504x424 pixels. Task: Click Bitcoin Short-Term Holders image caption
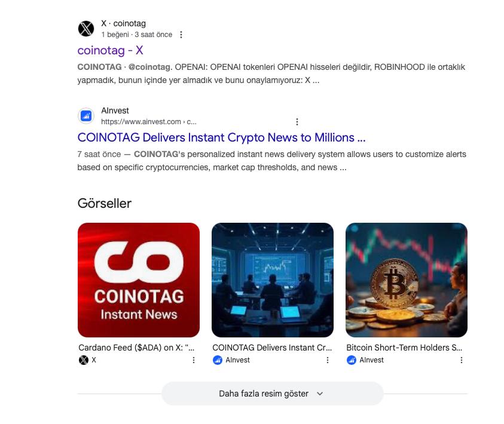pyautogui.click(x=404, y=348)
